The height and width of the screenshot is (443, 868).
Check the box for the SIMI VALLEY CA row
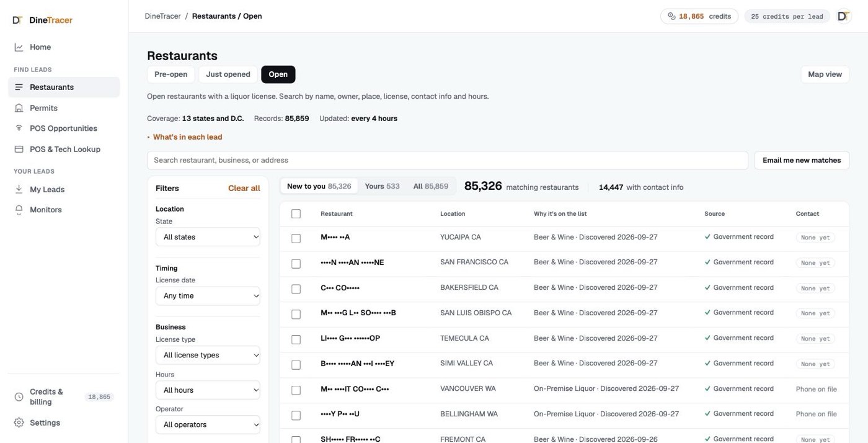296,365
